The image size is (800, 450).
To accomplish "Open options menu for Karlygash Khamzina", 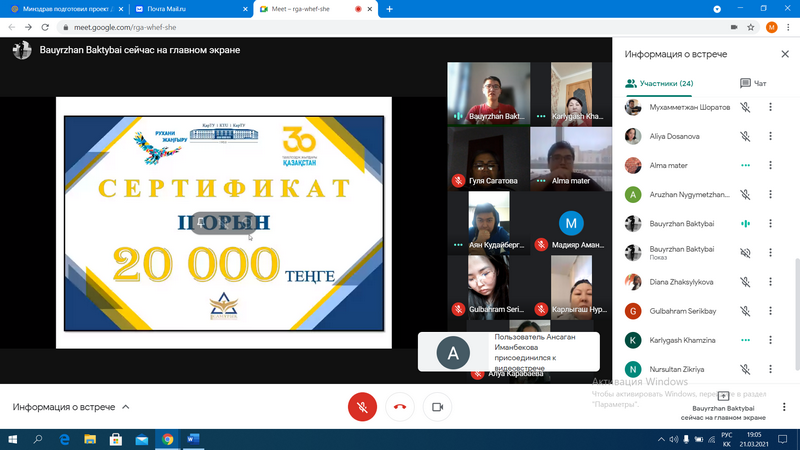I will pos(770,340).
